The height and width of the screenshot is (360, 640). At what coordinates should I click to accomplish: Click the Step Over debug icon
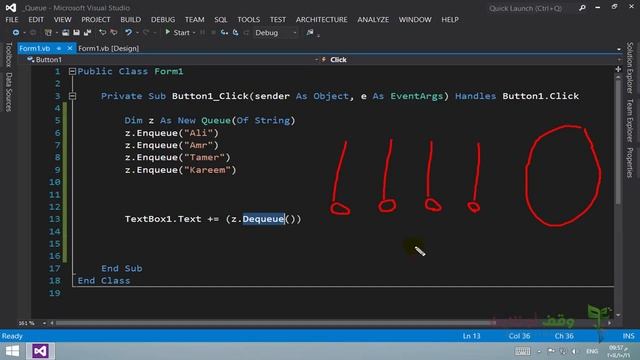point(236,32)
